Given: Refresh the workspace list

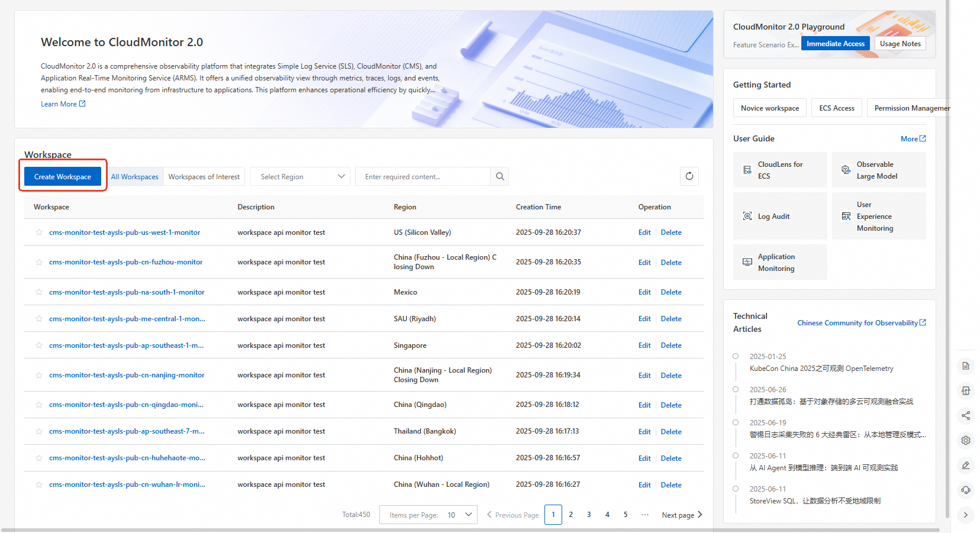Looking at the screenshot, I should (x=689, y=176).
